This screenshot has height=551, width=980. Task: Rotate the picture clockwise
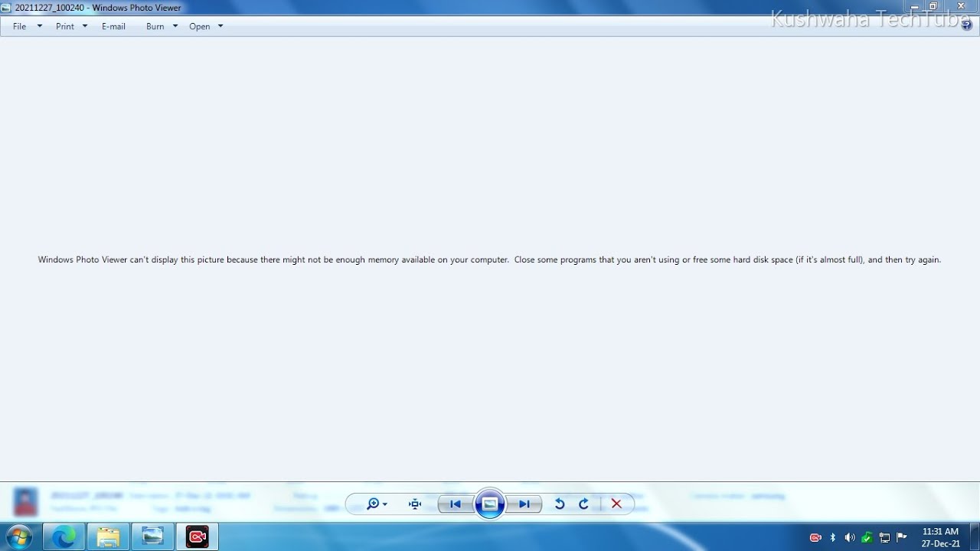click(x=583, y=504)
